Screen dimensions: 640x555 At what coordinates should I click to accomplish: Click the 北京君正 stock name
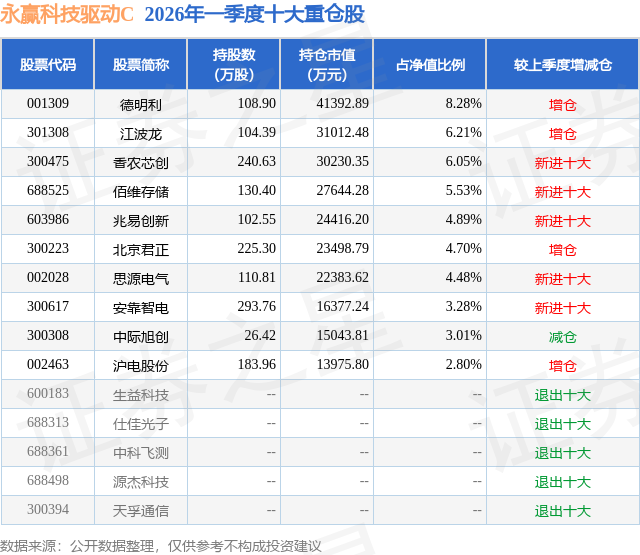click(141, 250)
